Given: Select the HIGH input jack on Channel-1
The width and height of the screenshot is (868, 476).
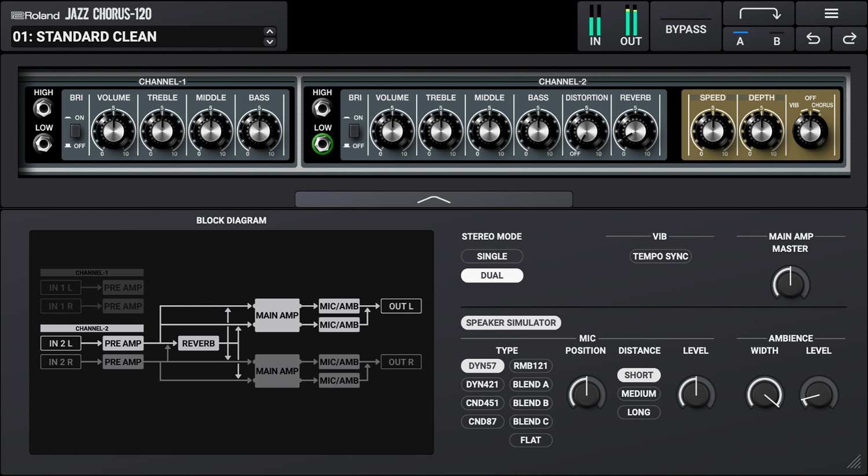Looking at the screenshot, I should tap(43, 108).
